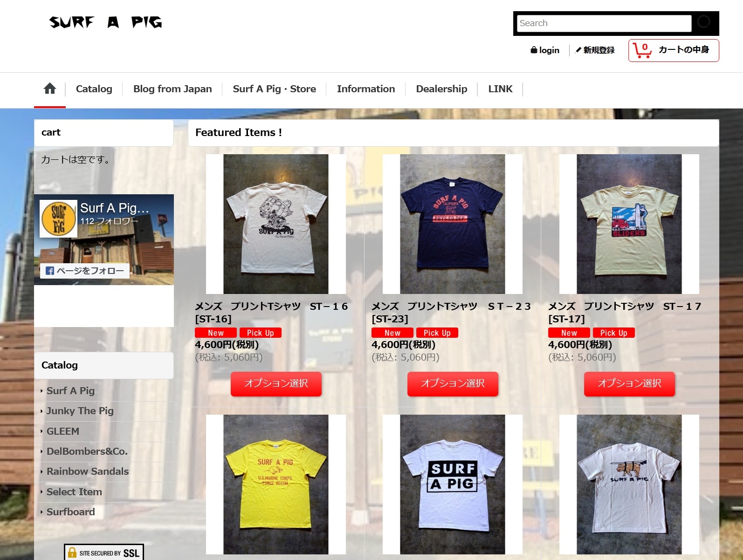Click the Facebook page follow button
This screenshot has height=560, width=743.
click(x=84, y=271)
